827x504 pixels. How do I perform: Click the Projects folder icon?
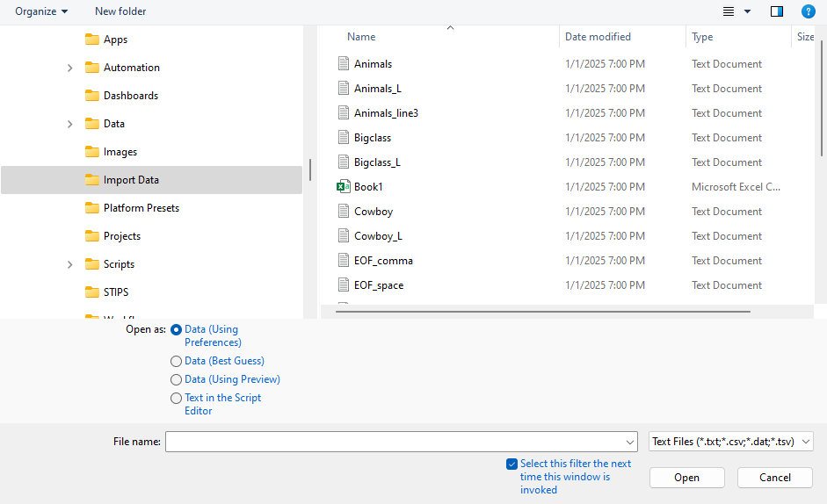tap(91, 236)
